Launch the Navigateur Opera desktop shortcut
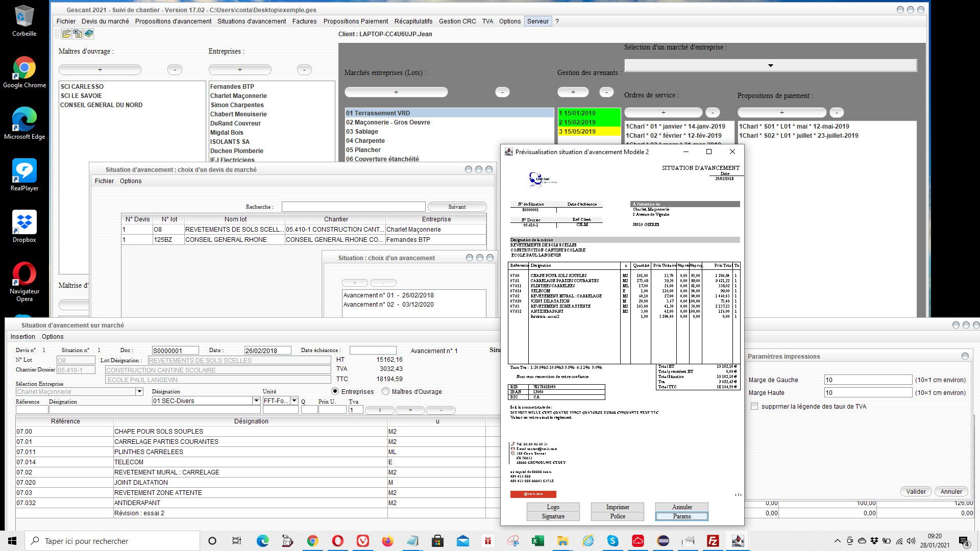Viewport: 980px width, 551px height. point(24,282)
